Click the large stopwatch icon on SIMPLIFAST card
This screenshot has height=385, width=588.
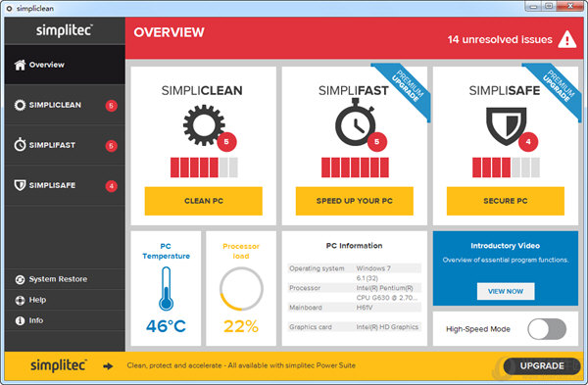point(355,122)
